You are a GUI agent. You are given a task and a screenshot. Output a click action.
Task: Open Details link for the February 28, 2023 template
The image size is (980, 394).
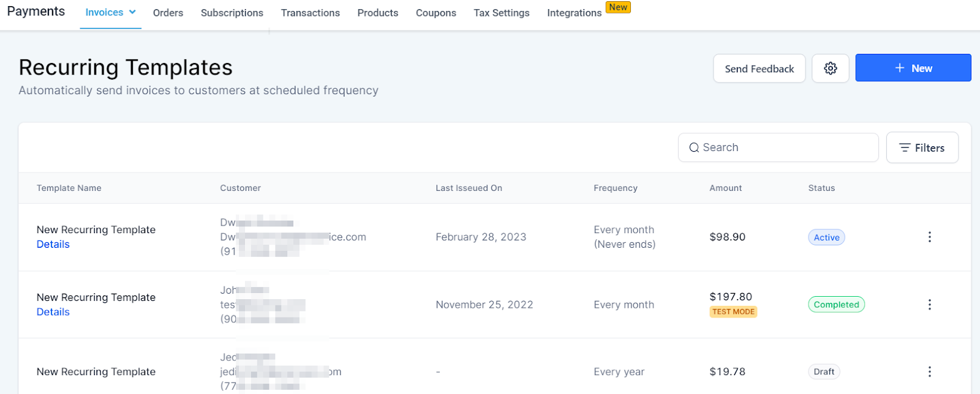tap(53, 244)
